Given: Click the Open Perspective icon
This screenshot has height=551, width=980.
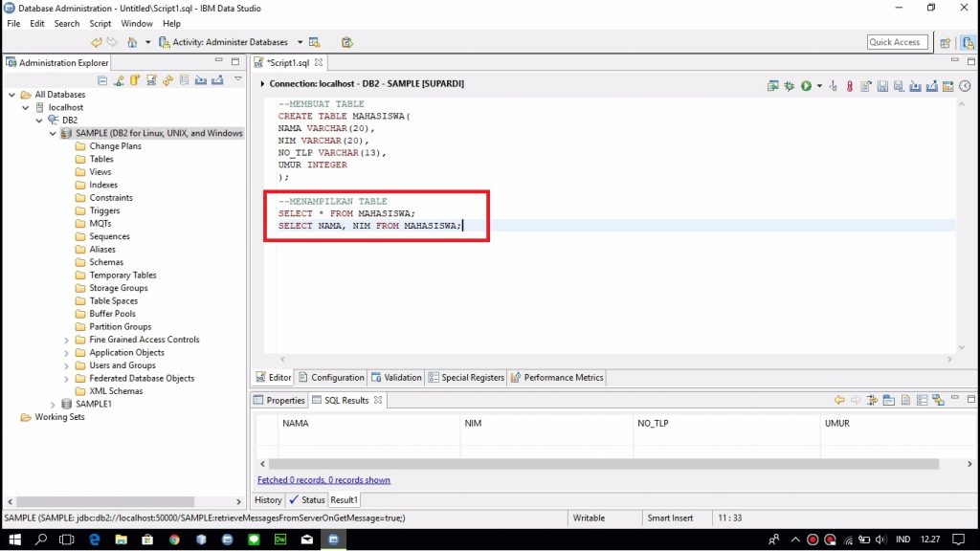Looking at the screenshot, I should (x=945, y=42).
